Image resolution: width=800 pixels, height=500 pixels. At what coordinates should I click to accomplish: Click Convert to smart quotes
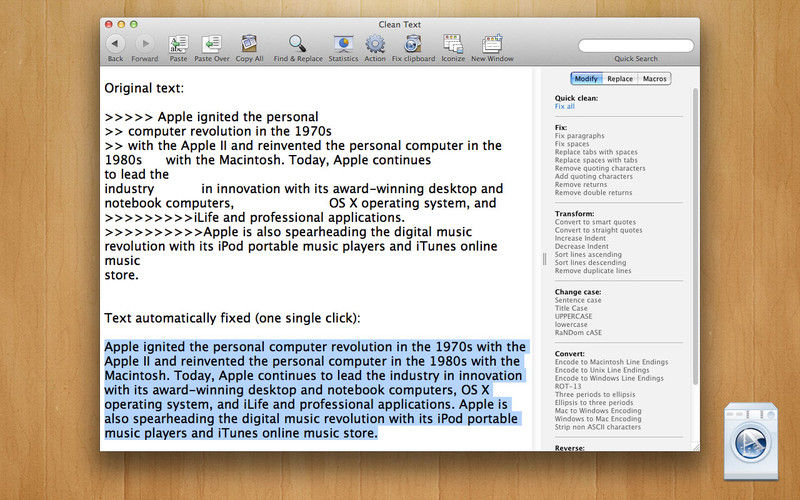[595, 222]
